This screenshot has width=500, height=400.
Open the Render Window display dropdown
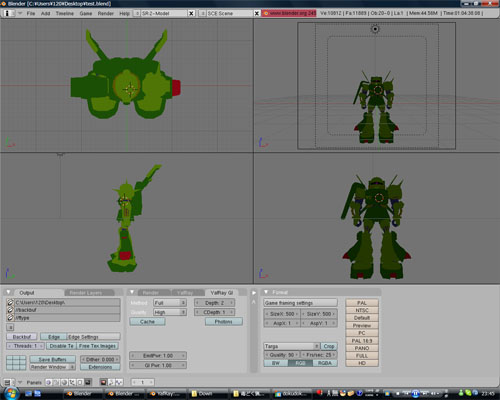tap(52, 367)
